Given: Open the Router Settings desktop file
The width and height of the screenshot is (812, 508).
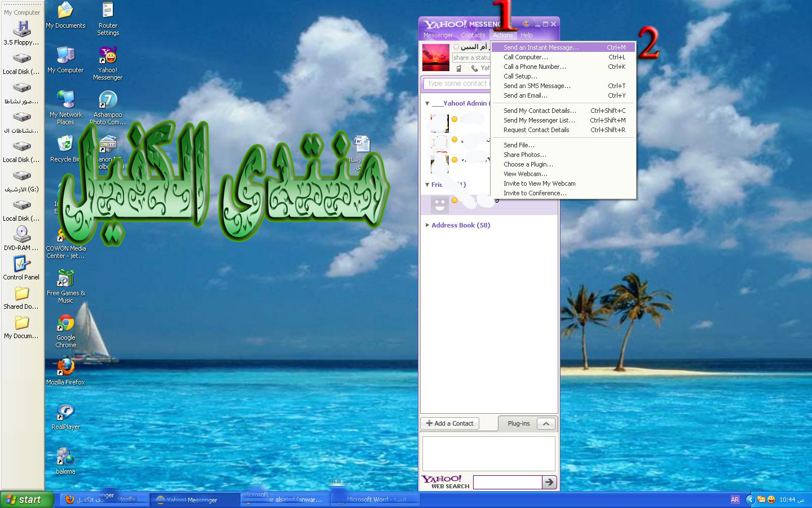Looking at the screenshot, I should (x=108, y=11).
